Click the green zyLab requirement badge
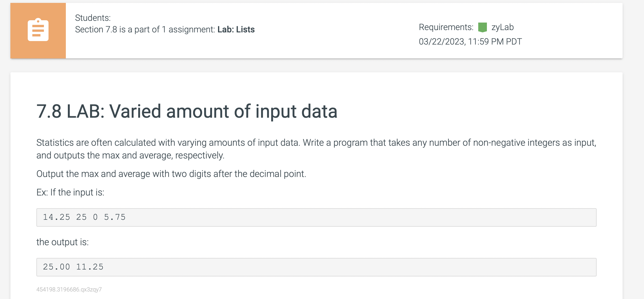 (x=482, y=27)
